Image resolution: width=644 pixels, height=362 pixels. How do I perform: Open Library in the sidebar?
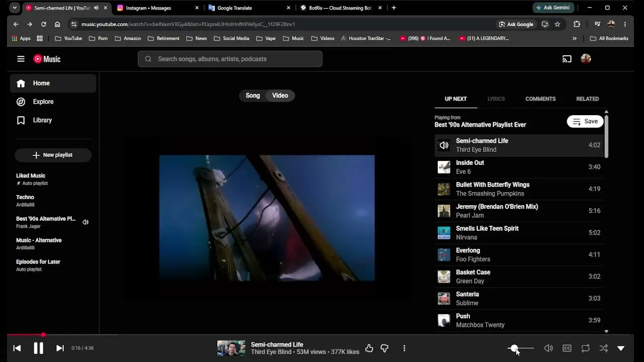click(53, 120)
